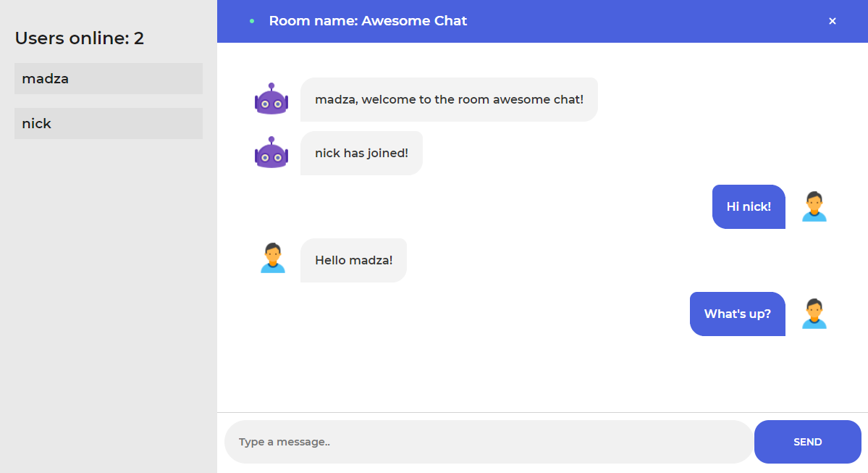
Task: Select the user avatar beside 'Hi nick!'
Action: tap(814, 206)
